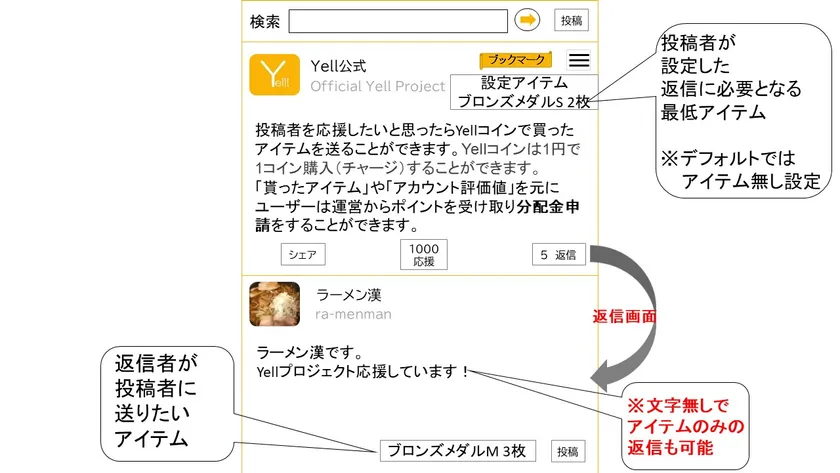The image size is (840, 473).
Task: Open the Yell公式 profile logo icon
Action: [274, 74]
